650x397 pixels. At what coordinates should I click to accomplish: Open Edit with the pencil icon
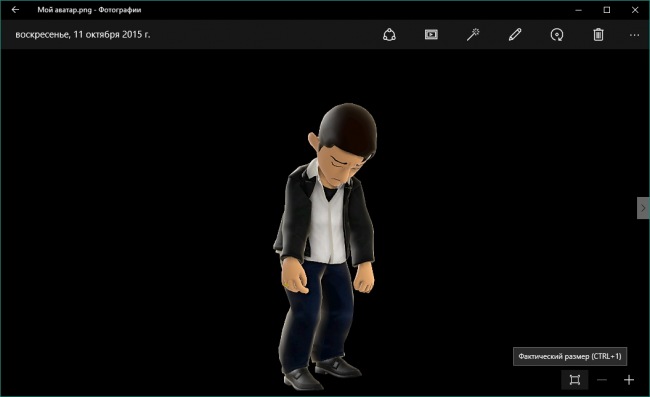515,35
